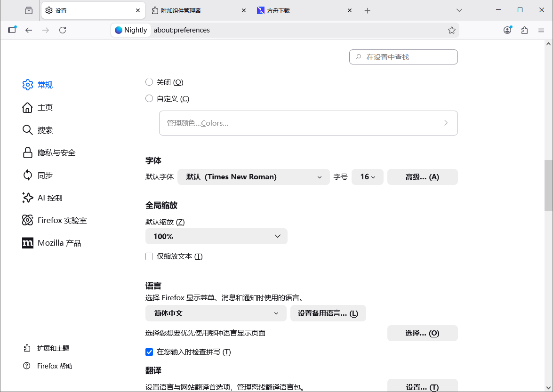Open the 搜索 (Search) settings panel
Screen dimensions: 553x392
45,130
